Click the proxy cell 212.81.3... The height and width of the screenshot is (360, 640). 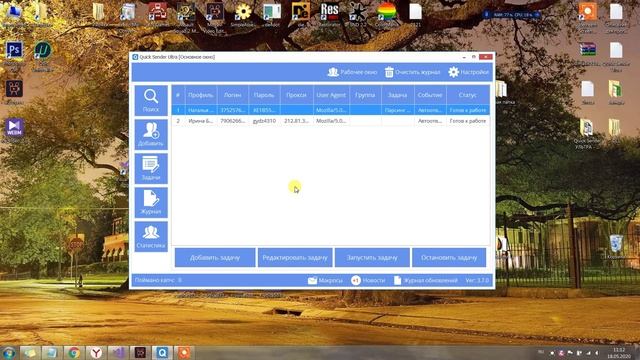(296, 121)
